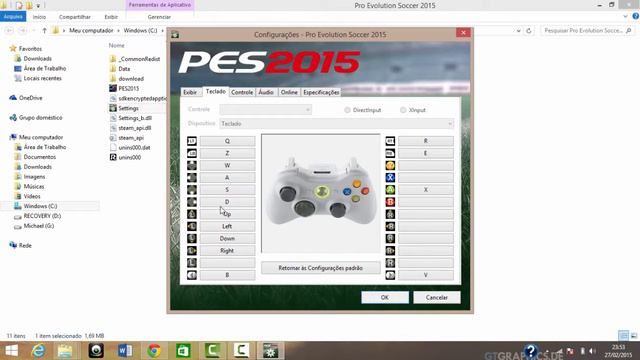Click the LB key assignment Z
The image size is (640, 360).
pyautogui.click(x=227, y=153)
